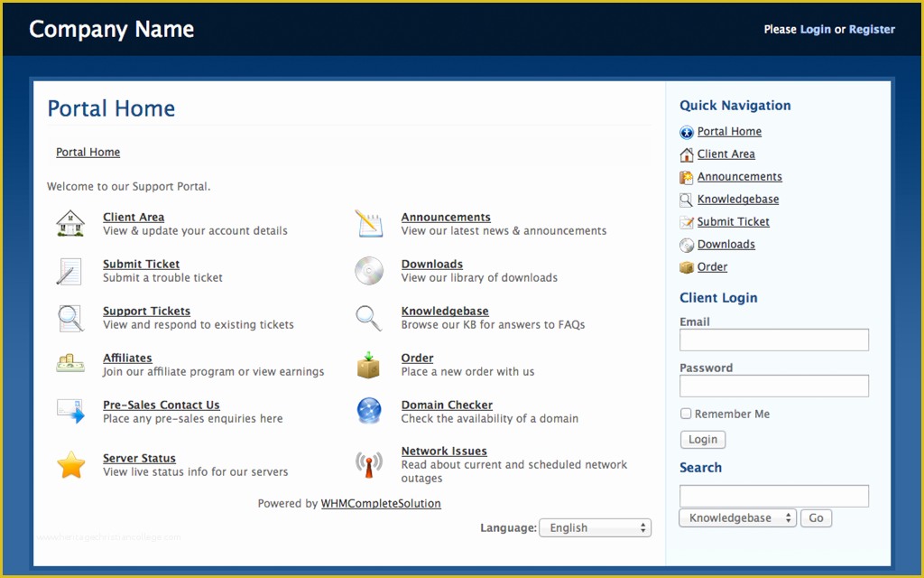The height and width of the screenshot is (578, 924).
Task: Click the box icon beside Order heading
Action: [x=368, y=365]
